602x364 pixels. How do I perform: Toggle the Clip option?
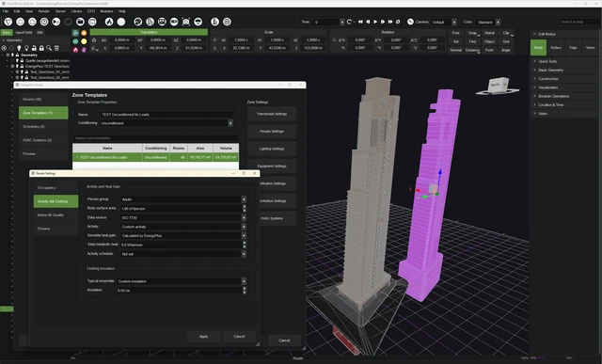506,33
